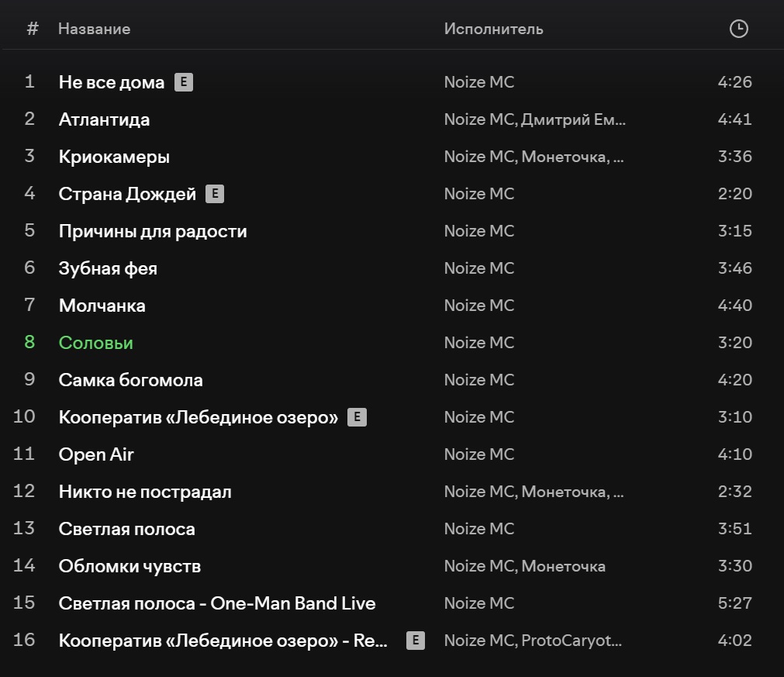Screen dimensions: 784x677
Task: Select the track Причины для радости
Action: tap(153, 231)
